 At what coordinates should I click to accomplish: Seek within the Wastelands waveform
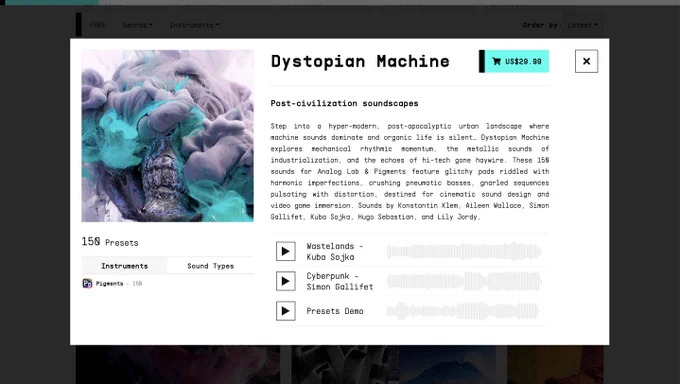[464, 251]
